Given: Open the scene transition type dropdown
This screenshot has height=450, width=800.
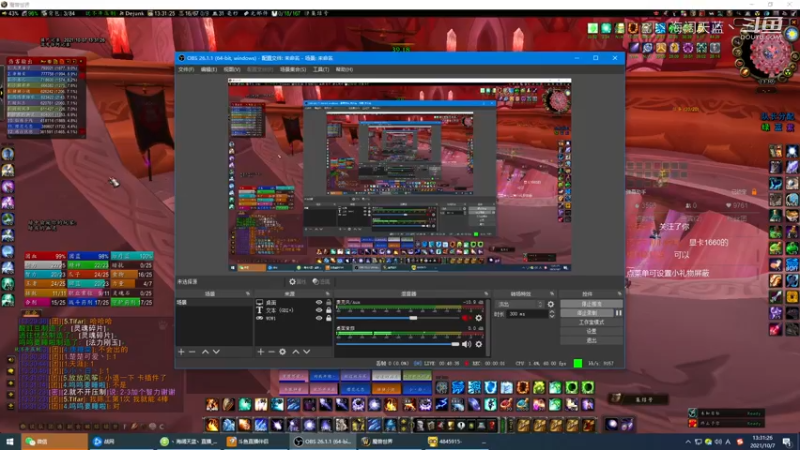Looking at the screenshot, I should [519, 304].
